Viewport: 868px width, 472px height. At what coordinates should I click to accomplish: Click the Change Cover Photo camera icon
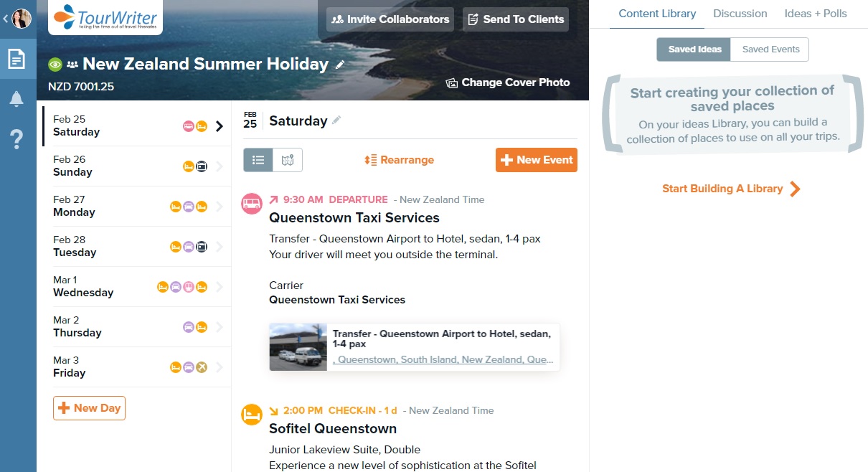[x=450, y=82]
